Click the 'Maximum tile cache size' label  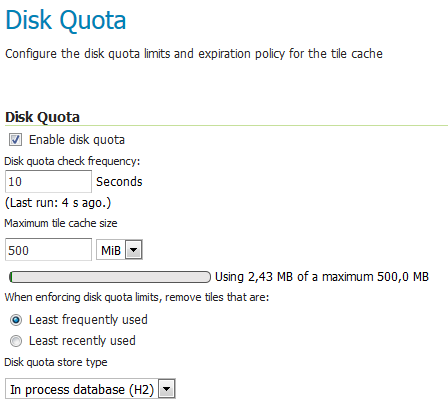pos(61,223)
